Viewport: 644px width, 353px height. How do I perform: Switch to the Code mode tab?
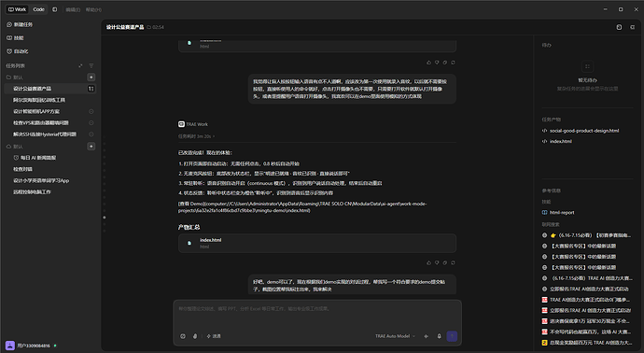point(38,9)
